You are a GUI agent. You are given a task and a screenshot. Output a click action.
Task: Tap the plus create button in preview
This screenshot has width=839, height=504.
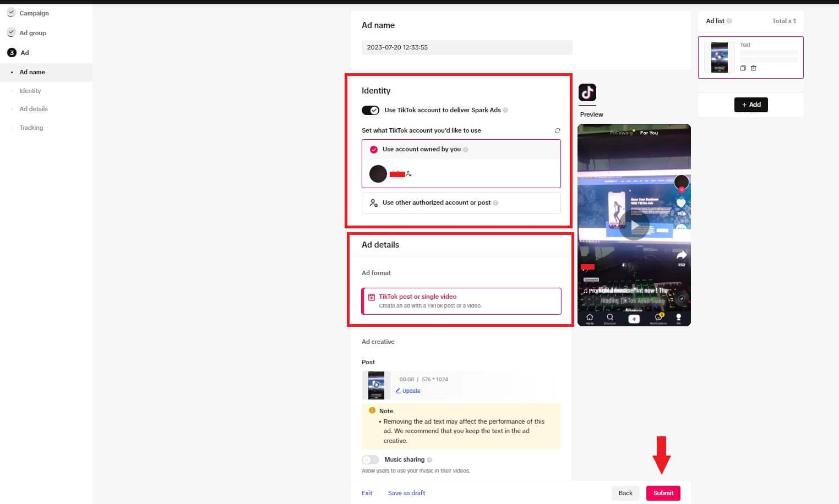(634, 319)
